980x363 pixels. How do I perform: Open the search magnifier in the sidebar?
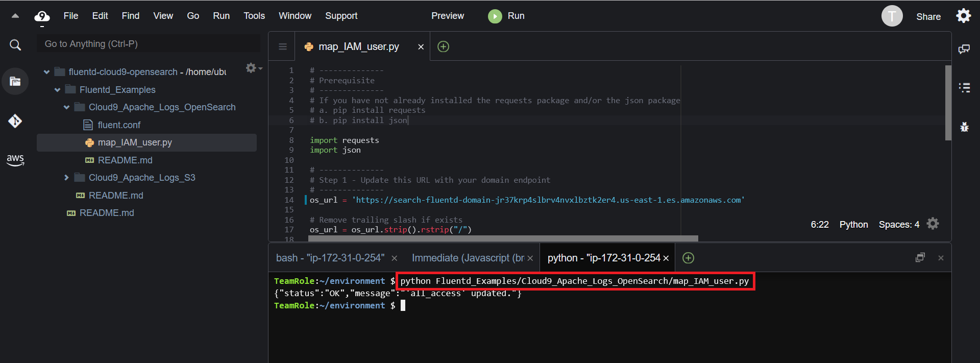(x=15, y=45)
